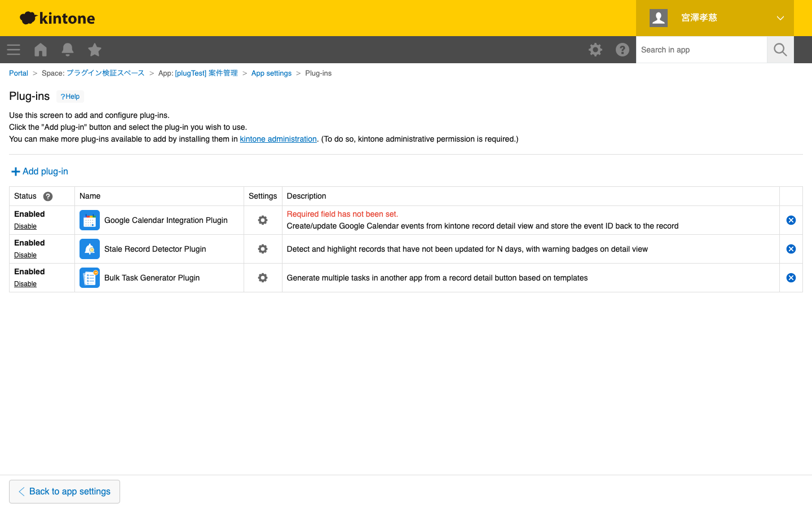Image resolution: width=812 pixels, height=508 pixels.
Task: Open the header help question icon
Action: click(623, 50)
